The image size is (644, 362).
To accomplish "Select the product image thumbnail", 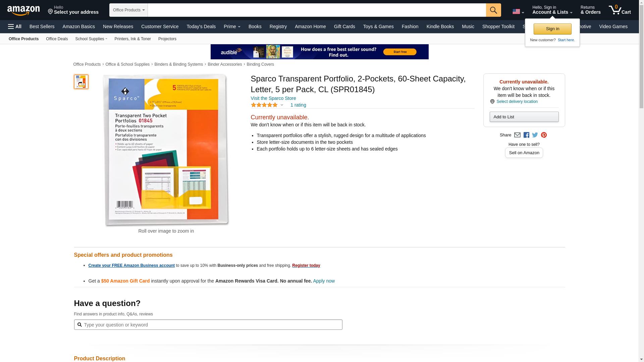I will tap(81, 82).
